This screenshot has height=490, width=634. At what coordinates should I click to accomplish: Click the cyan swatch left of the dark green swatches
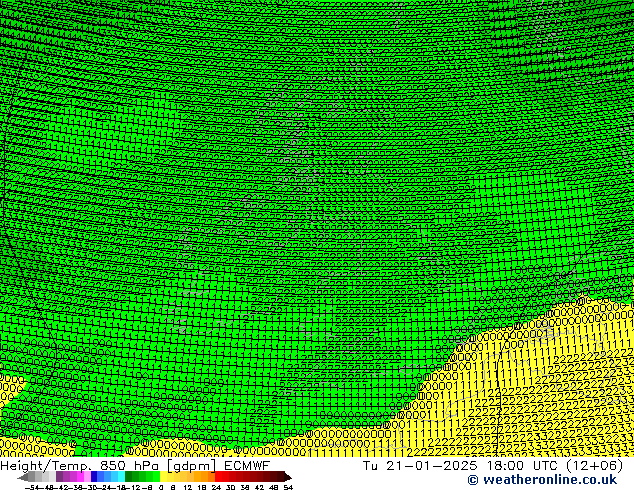click(x=121, y=477)
